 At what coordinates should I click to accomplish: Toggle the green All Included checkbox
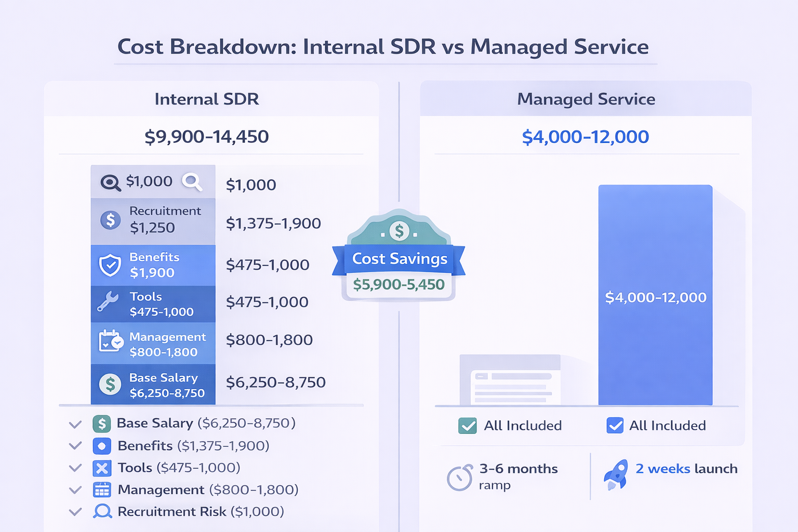[x=468, y=425]
